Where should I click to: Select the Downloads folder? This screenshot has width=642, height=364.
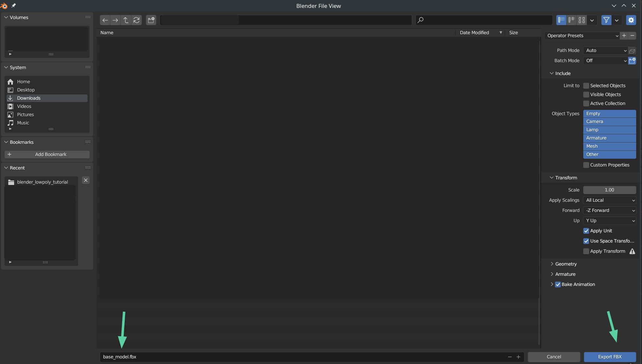coord(47,98)
